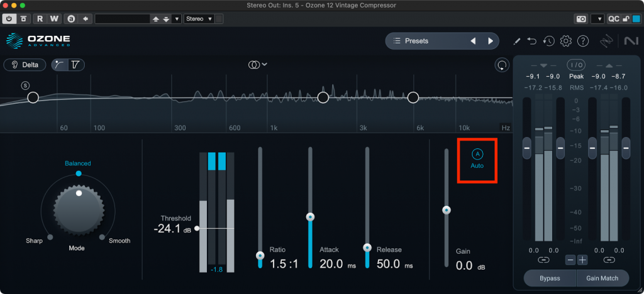
Task: Click the camera snapshot icon in host toolbar
Action: pyautogui.click(x=581, y=19)
